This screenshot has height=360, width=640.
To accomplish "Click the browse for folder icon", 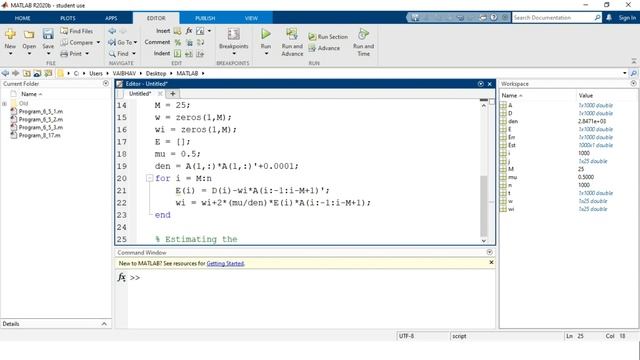I will coord(49,73).
